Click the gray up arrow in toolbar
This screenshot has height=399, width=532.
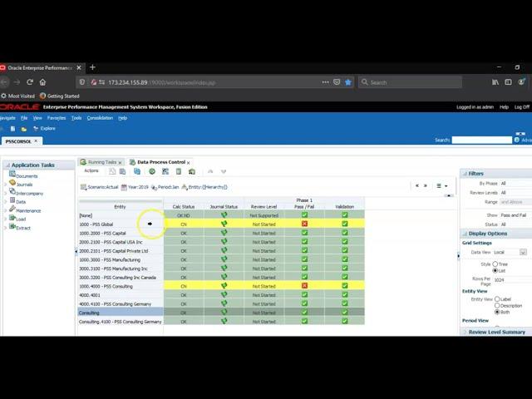point(210,171)
